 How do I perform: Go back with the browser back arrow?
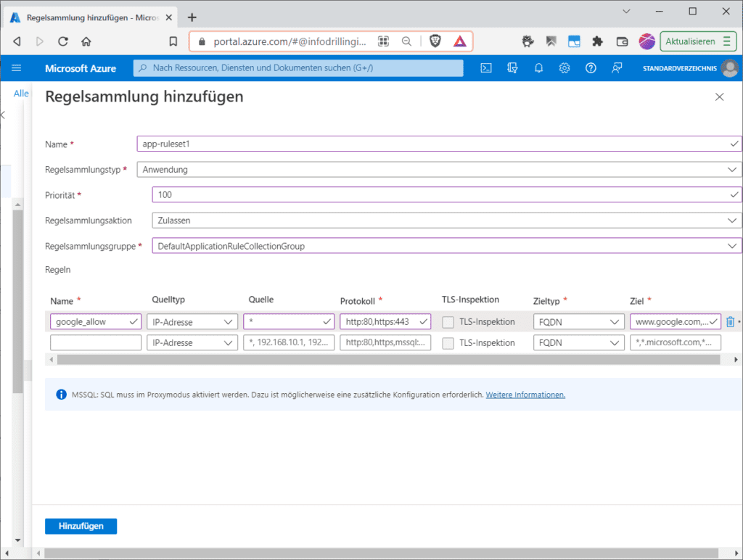[x=17, y=41]
